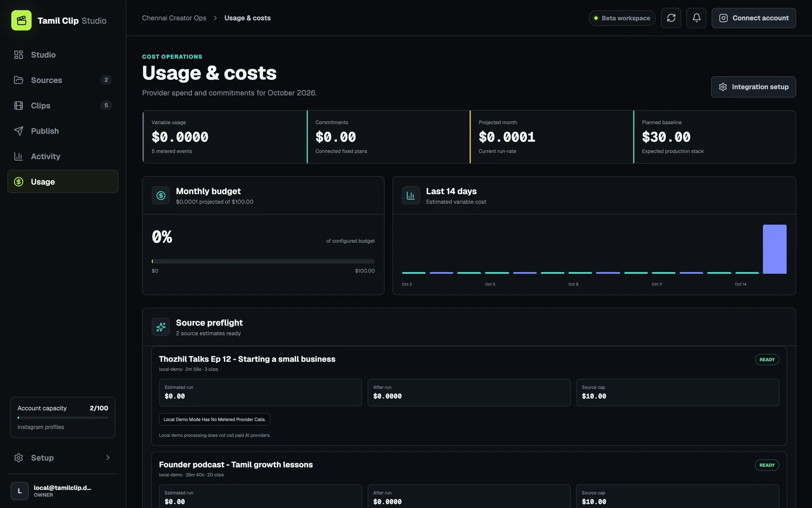Click the refresh icon in the top bar
The height and width of the screenshot is (508, 812).
(x=671, y=18)
